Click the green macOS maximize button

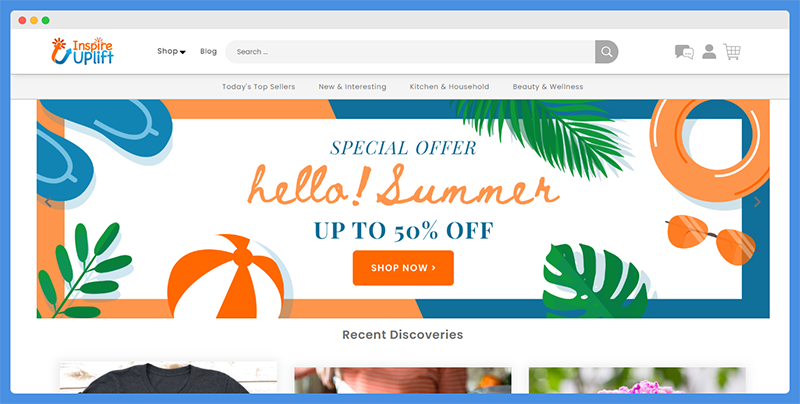45,20
